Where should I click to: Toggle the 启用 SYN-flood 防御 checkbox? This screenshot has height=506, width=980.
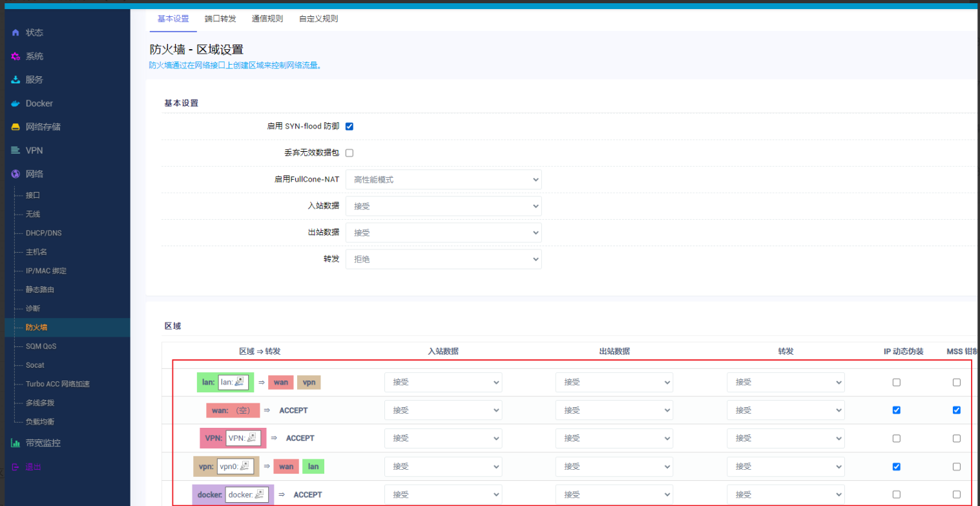point(349,127)
